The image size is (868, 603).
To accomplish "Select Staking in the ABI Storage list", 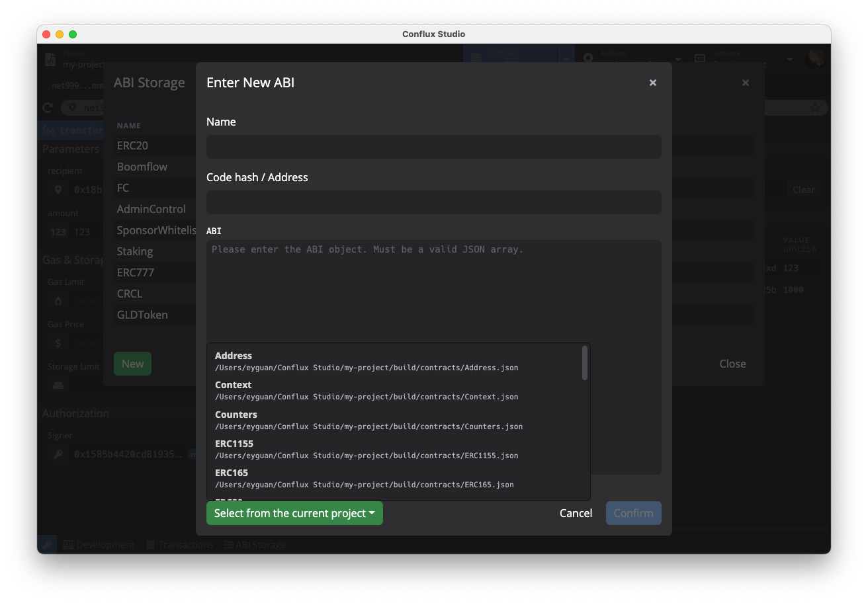I will (x=135, y=251).
